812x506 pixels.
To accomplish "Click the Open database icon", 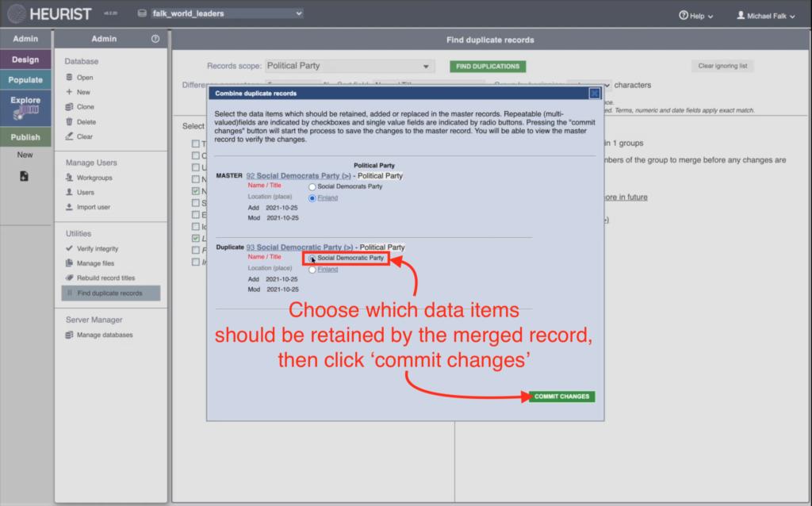I will tap(69, 77).
